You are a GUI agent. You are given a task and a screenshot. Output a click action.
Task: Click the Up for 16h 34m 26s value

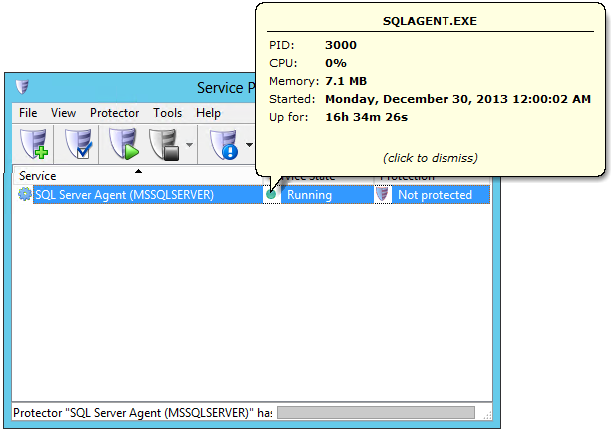click(x=366, y=117)
